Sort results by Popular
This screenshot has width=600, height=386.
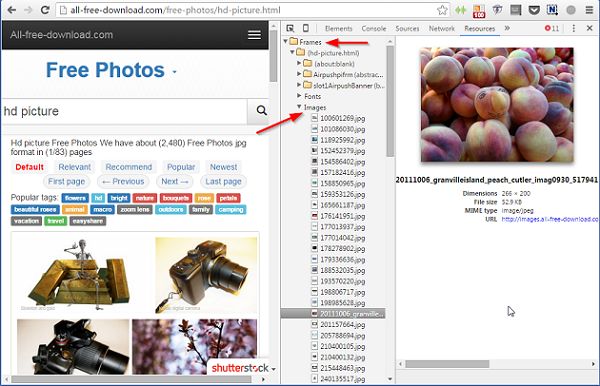(181, 167)
